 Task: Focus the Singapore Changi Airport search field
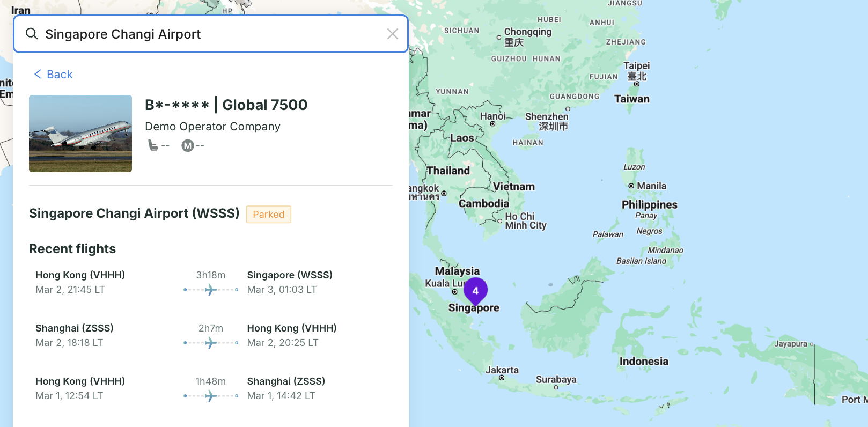211,34
